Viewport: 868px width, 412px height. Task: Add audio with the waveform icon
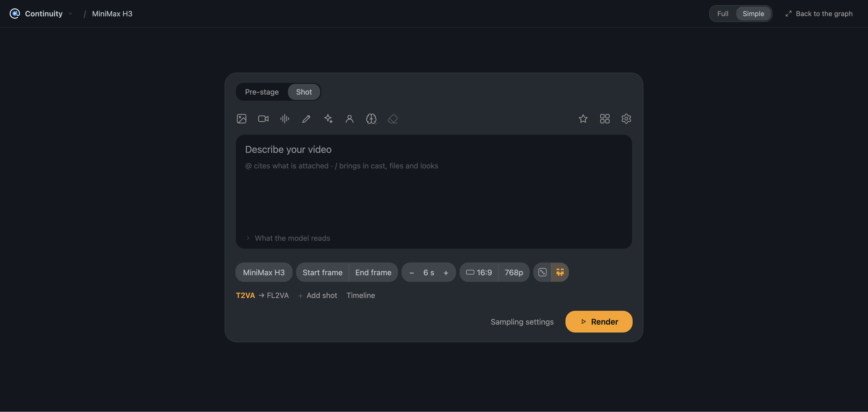[285, 119]
